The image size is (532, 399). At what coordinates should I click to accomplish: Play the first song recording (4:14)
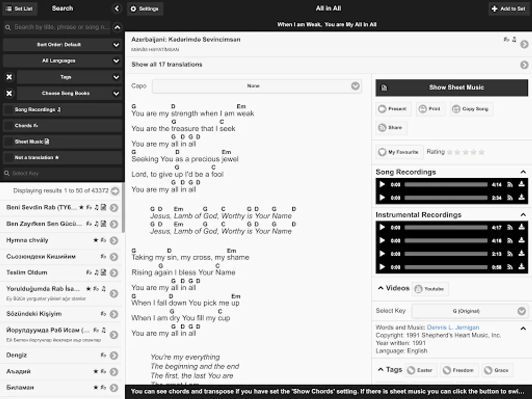[x=382, y=184]
